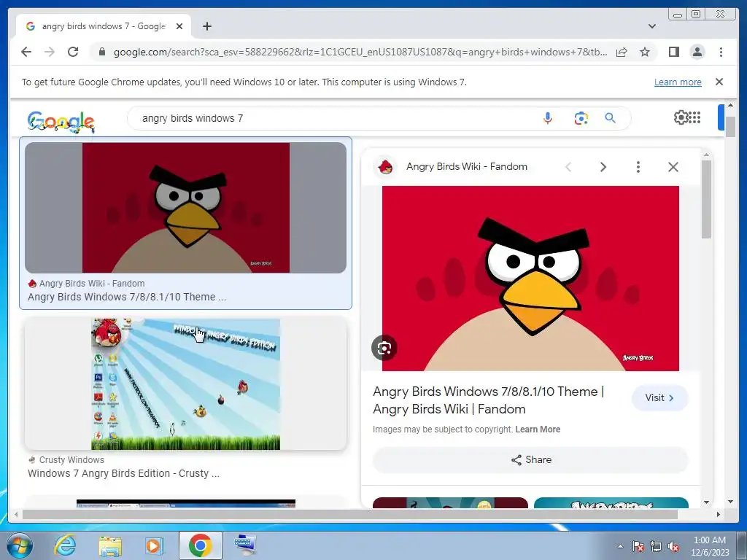Show the next image in preview panel
Screen dimensions: 747x560
coord(603,167)
